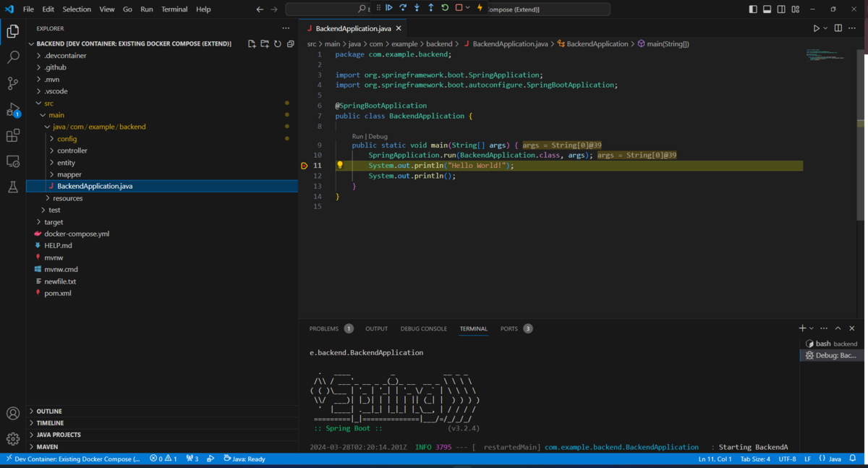Expand the JAVA PROJECTS section
Viewport: 868px width, 468px height.
pos(59,435)
